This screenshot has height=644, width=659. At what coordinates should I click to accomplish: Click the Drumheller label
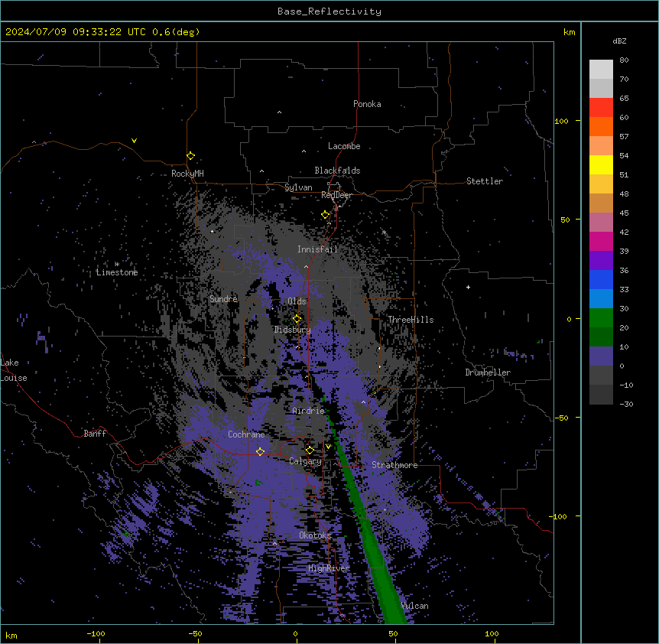488,372
